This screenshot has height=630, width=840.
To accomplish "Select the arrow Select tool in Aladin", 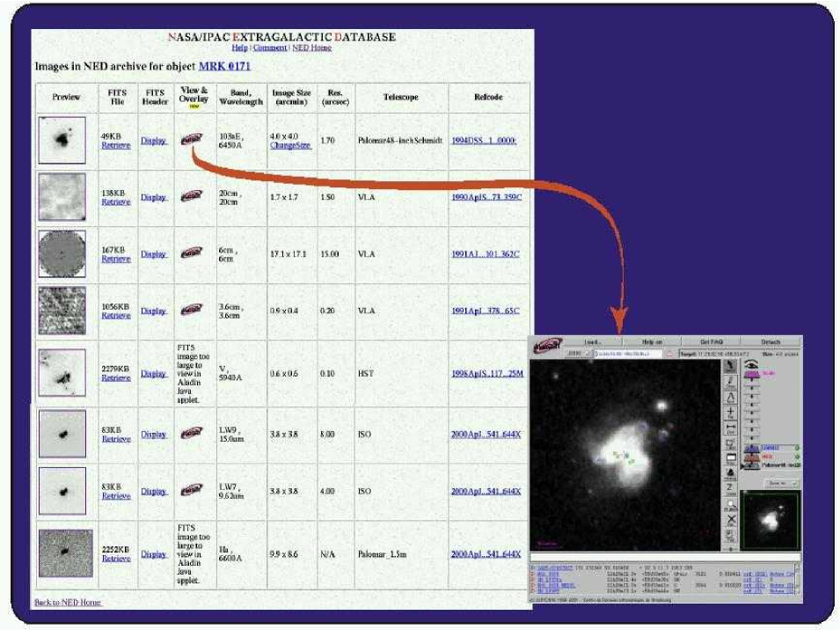I will 731,366.
